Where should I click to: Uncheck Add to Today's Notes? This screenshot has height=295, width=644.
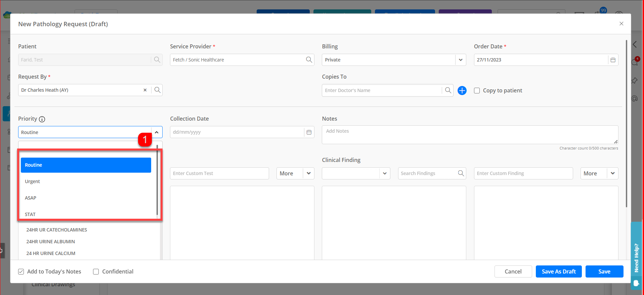pos(21,271)
